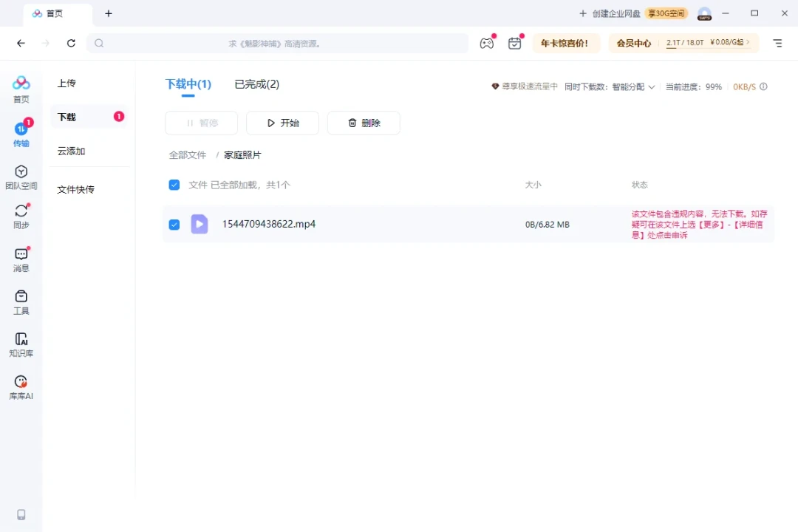The image size is (798, 532).
Task: Open new tab with plus icon
Action: click(x=109, y=14)
